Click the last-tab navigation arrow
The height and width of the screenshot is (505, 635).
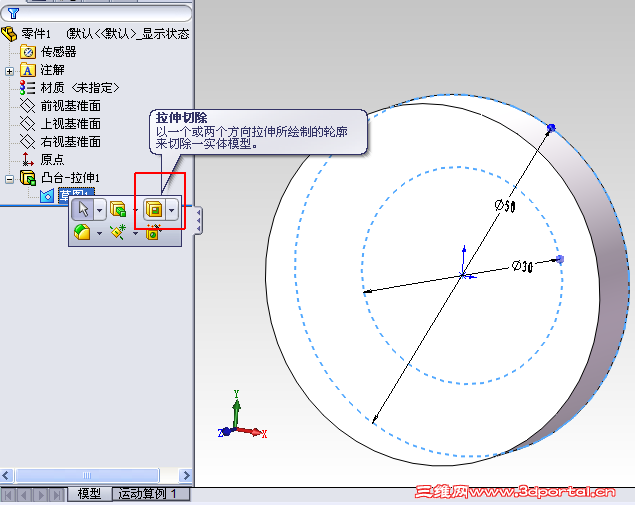tap(57, 494)
